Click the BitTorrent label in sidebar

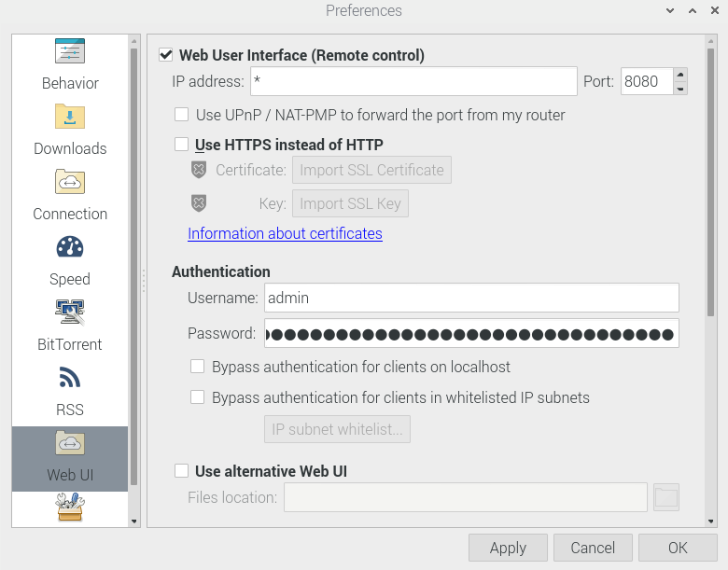tap(70, 344)
